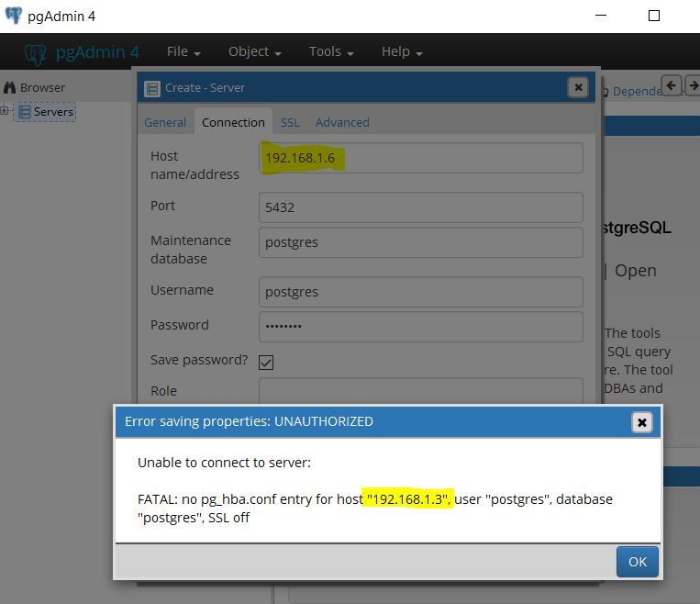Screen dimensions: 700x604
Task: Click the Maintenance database field
Action: (421, 242)
